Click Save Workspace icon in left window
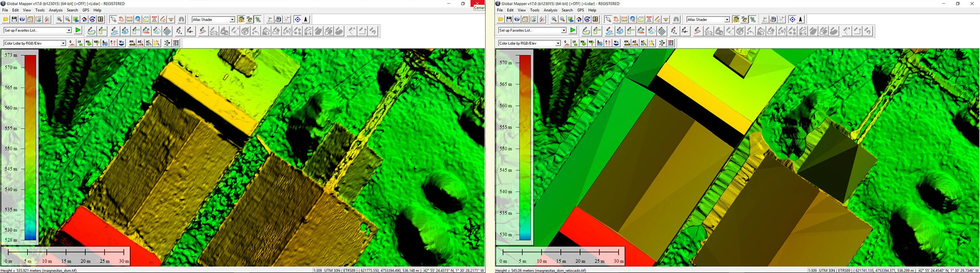980x273 pixels. coord(14,19)
